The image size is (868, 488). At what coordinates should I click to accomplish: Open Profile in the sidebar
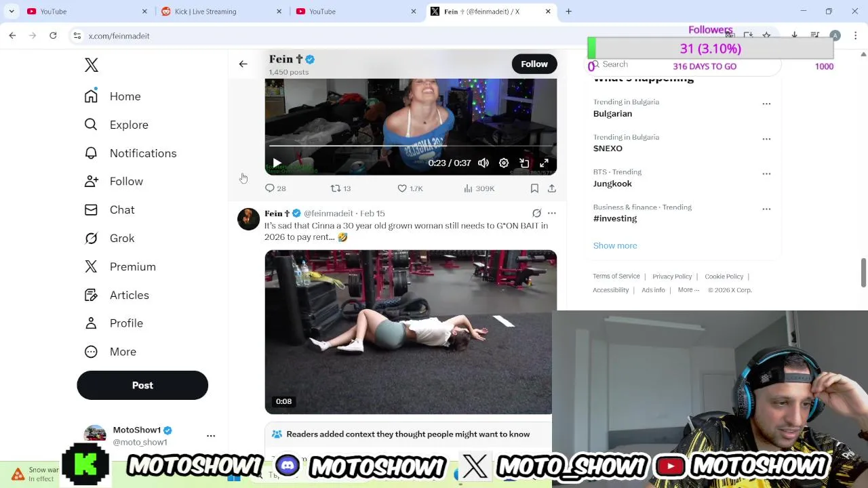point(113,323)
